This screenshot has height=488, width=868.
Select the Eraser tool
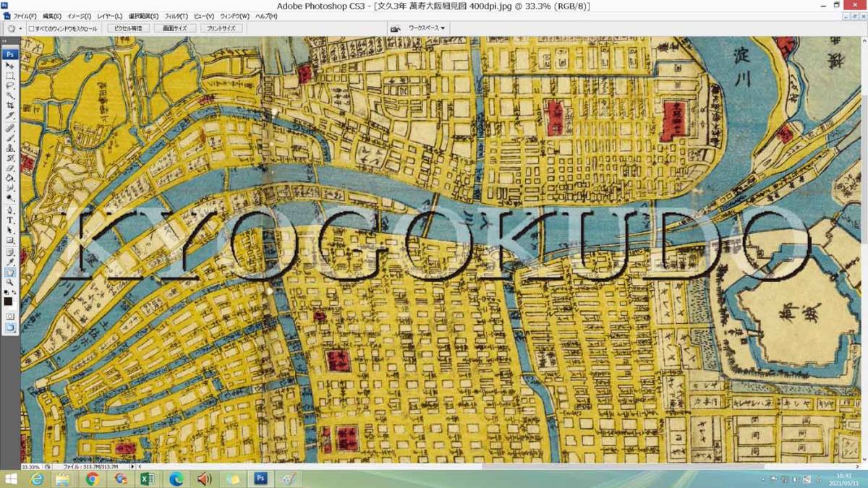pos(10,168)
